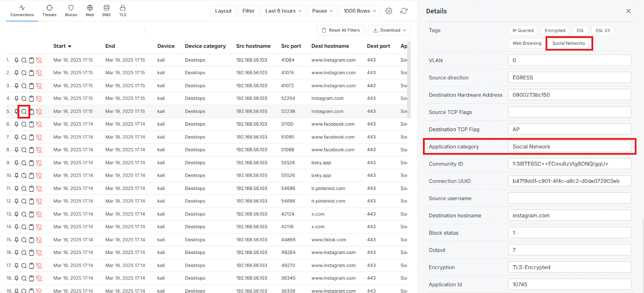This screenshot has width=644, height=293.
Task: Sort by Dest port column header
Action: [x=378, y=46]
